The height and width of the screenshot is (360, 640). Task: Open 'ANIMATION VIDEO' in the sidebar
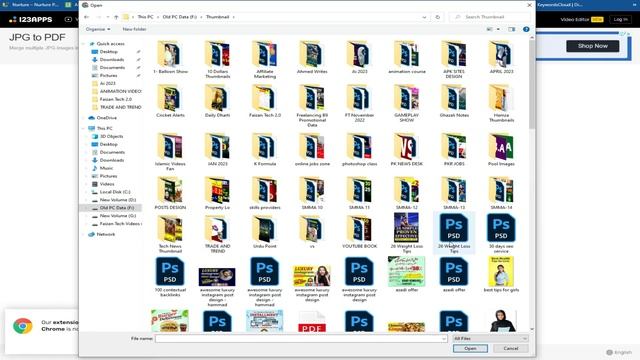[x=117, y=91]
